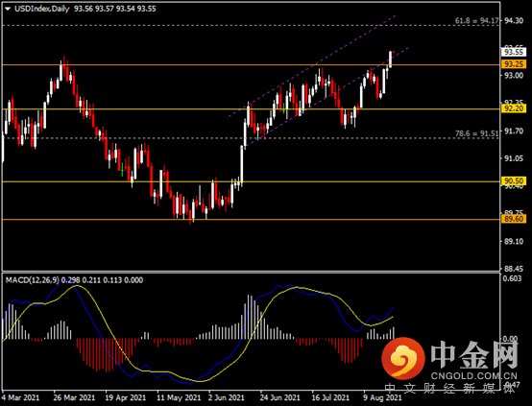Click the 26 Mar 2021 date label
Viewport: 532px width, 406px height.
click(74, 397)
